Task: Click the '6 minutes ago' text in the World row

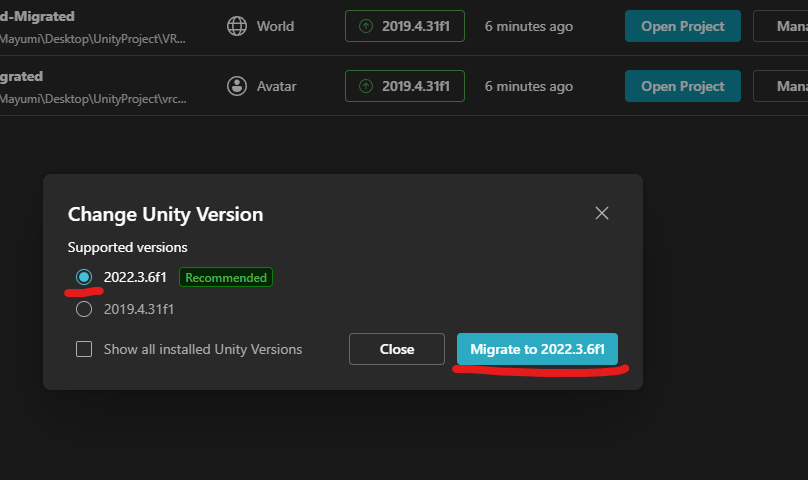Action: coord(529,26)
